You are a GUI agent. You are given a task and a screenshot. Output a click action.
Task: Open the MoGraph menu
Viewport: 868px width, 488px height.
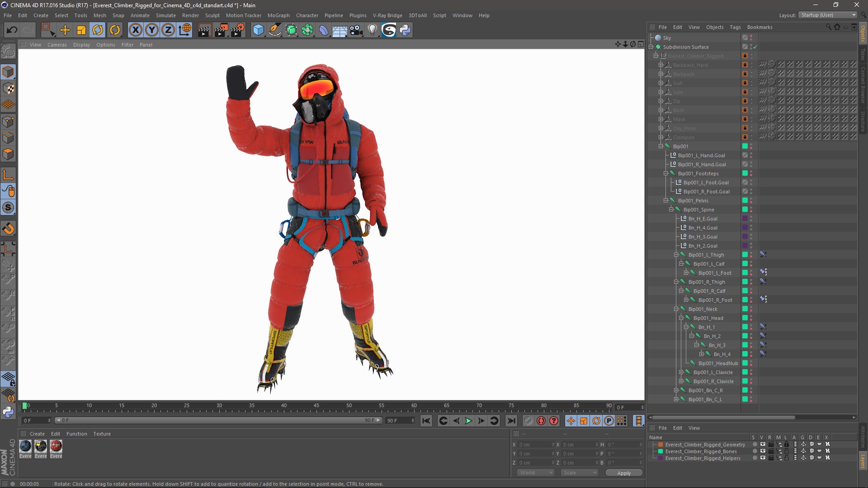[x=278, y=15]
